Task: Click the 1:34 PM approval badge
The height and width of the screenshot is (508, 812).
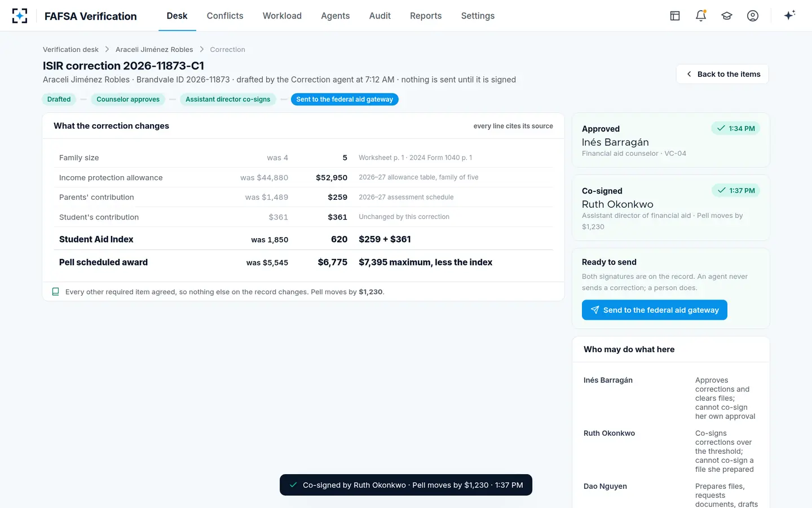Action: [x=736, y=129]
